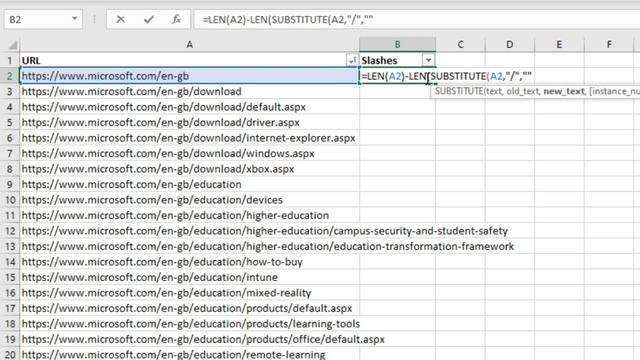Select row 9 header
The height and width of the screenshot is (360, 640).
click(9, 184)
